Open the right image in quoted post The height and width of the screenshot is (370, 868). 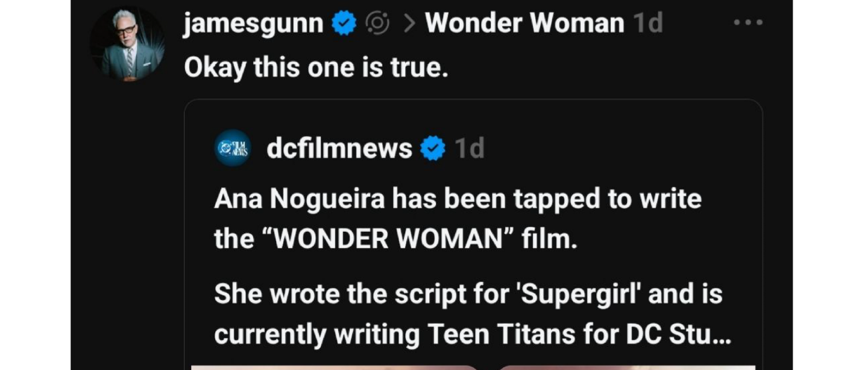coord(627,366)
